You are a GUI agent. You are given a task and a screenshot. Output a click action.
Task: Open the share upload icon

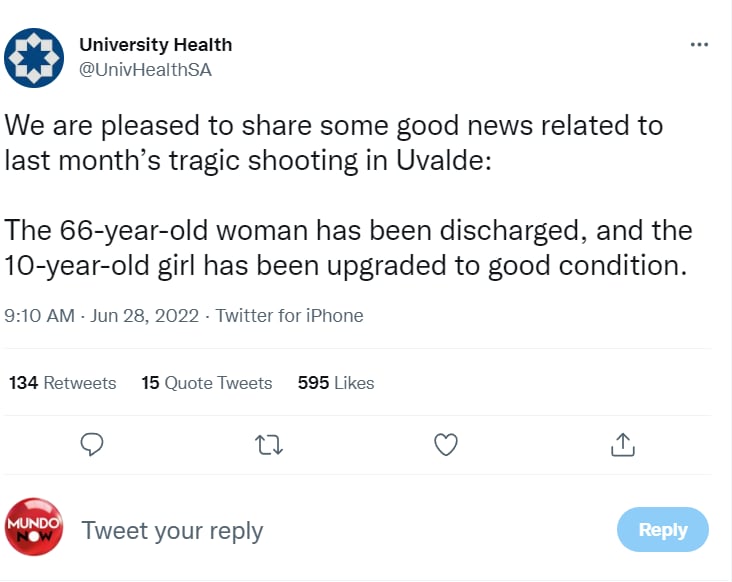[623, 444]
